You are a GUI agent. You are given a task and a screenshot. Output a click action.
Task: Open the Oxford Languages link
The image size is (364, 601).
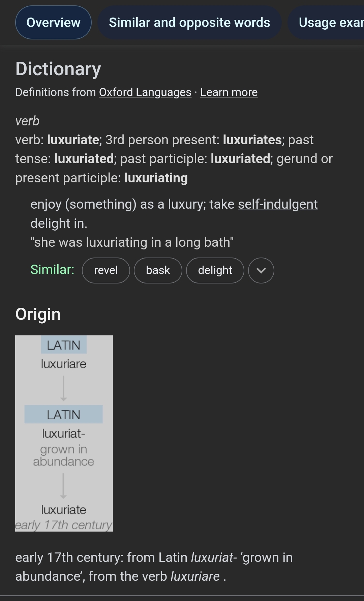click(x=145, y=92)
